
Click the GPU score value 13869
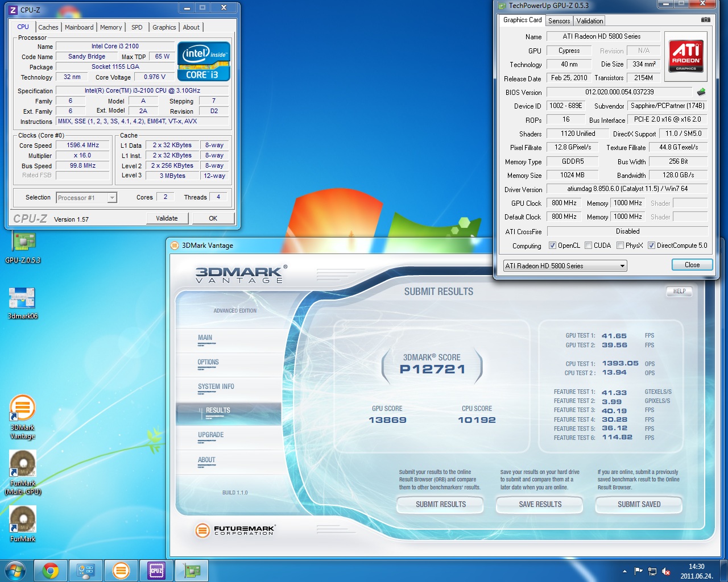pyautogui.click(x=387, y=420)
